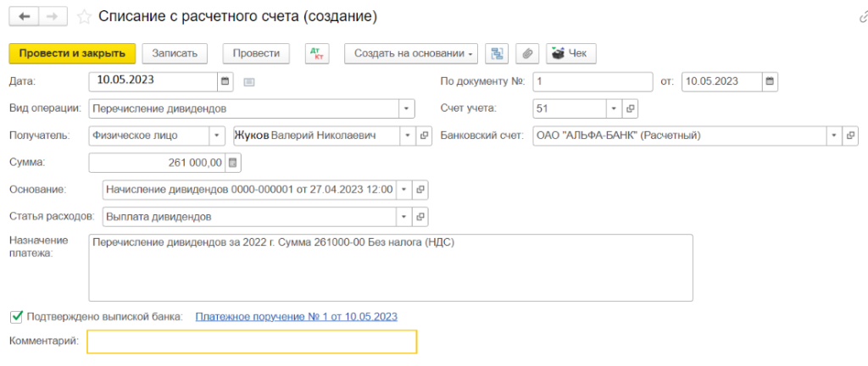
Task: Show Дт/Кт accounting entries icon
Action: pyautogui.click(x=316, y=53)
